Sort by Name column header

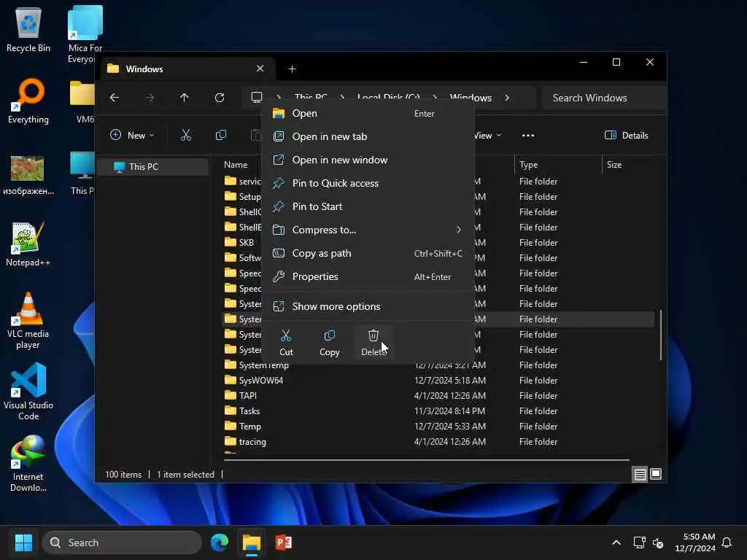[236, 165]
